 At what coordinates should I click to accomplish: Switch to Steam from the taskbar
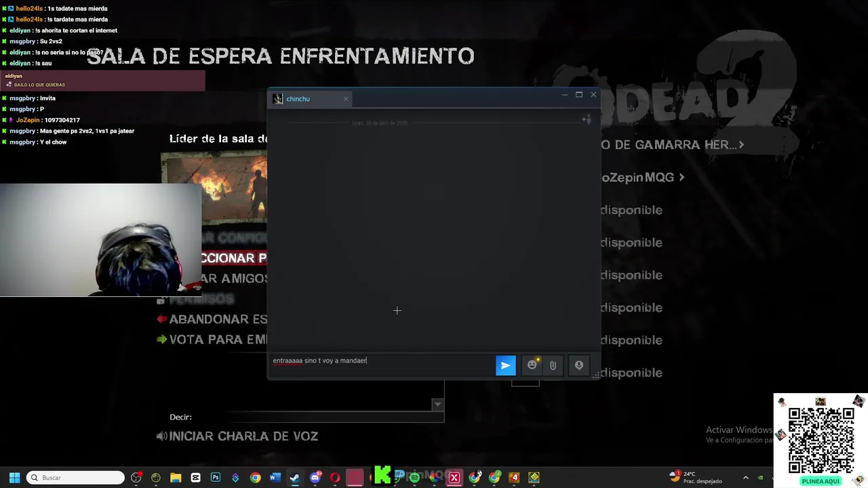[x=295, y=478]
